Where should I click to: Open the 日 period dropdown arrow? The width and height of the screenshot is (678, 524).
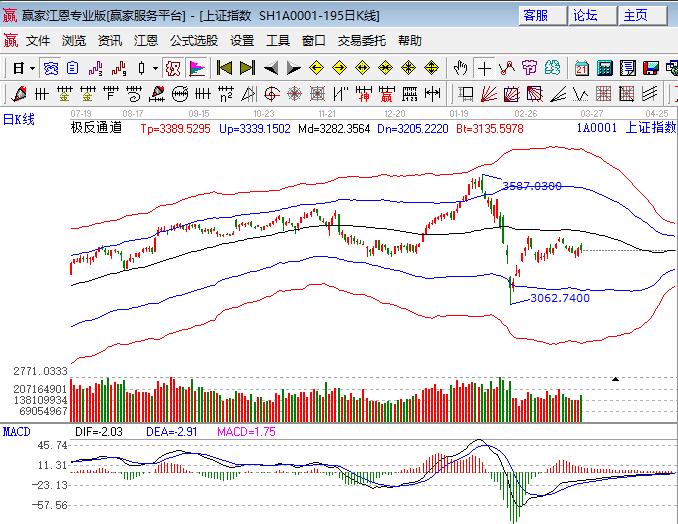32,68
